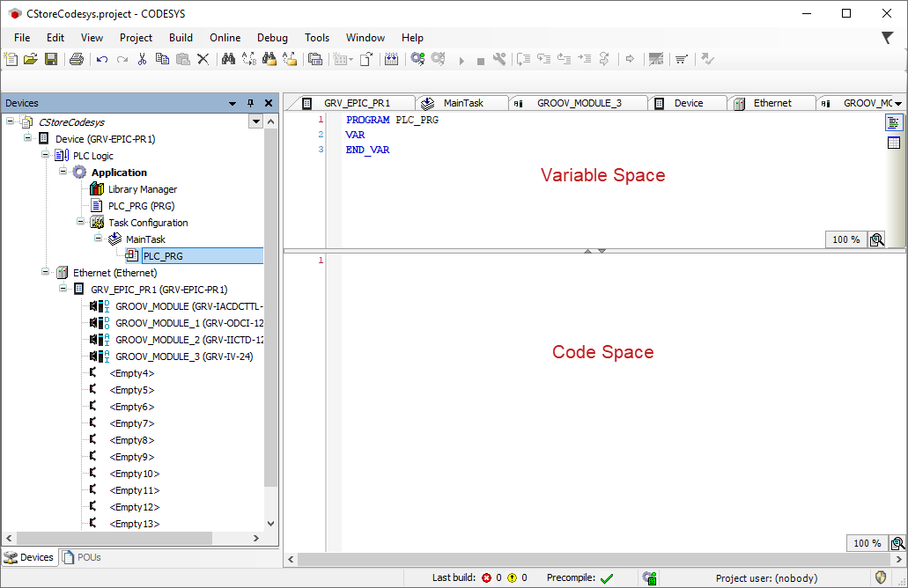Click the window list icon in the toolbar
The height and width of the screenshot is (588, 908).
click(315, 59)
